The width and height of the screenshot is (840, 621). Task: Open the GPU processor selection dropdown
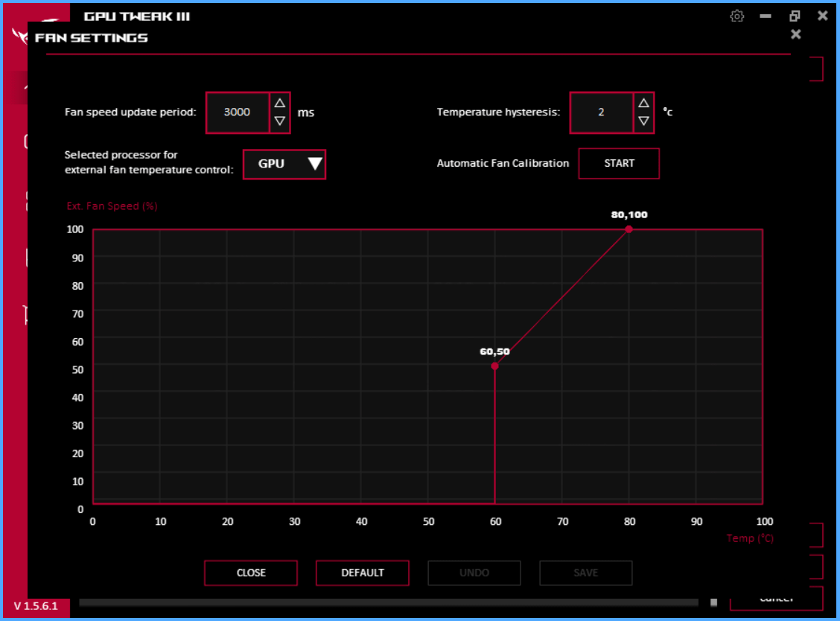[x=284, y=164]
